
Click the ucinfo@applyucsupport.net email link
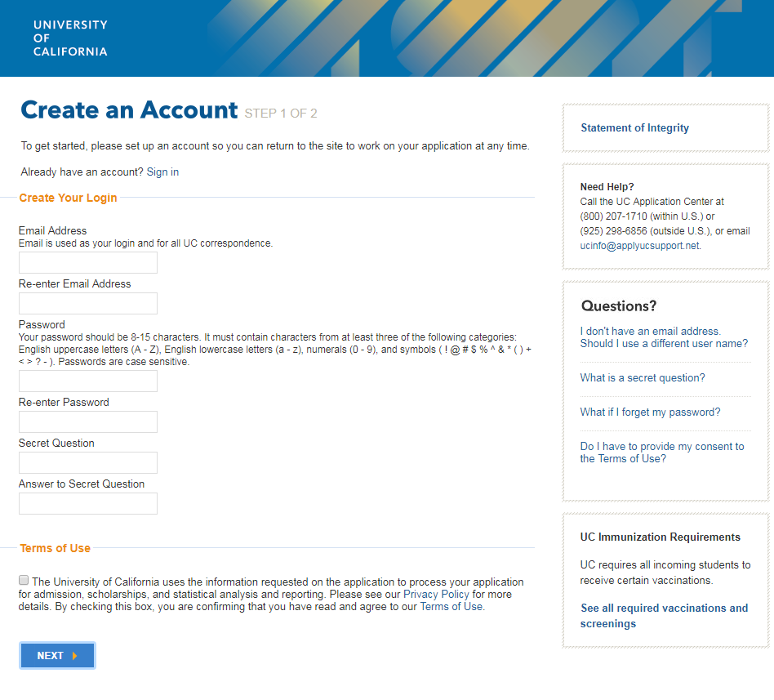point(639,246)
